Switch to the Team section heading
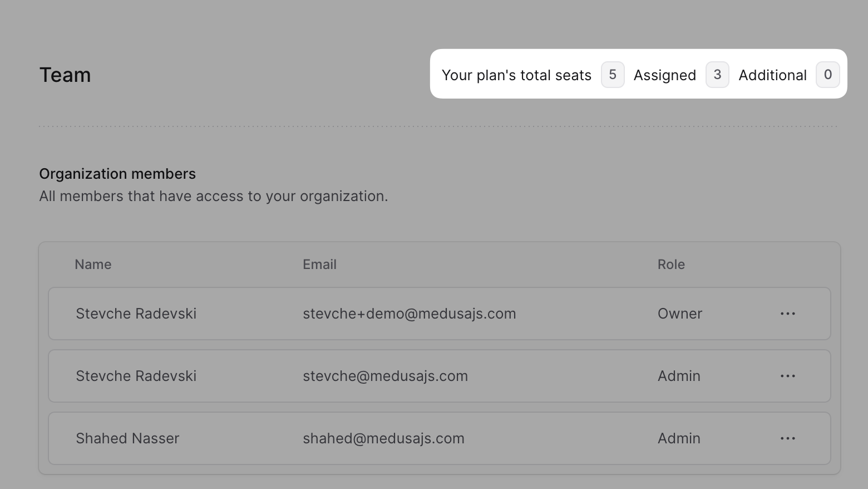The width and height of the screenshot is (868, 489). (x=65, y=74)
